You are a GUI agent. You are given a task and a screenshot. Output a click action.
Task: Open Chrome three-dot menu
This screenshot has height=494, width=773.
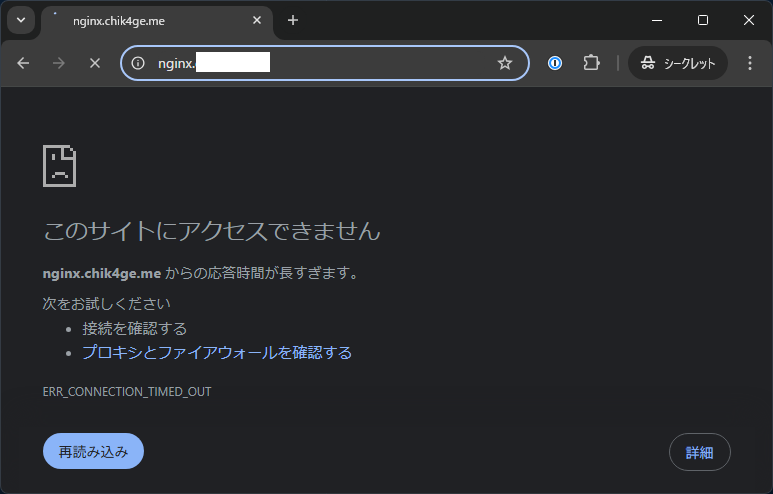click(750, 63)
